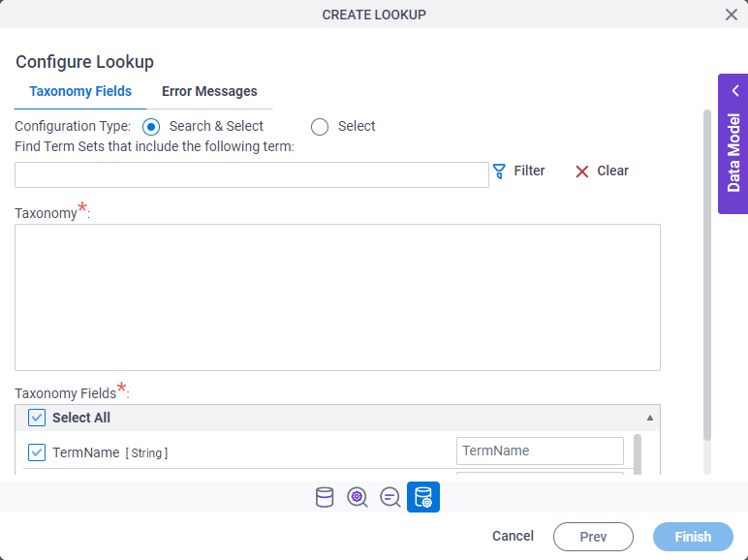This screenshot has width=748, height=560.
Task: Click the database cylinder icon in bottom toolbar
Action: (325, 497)
